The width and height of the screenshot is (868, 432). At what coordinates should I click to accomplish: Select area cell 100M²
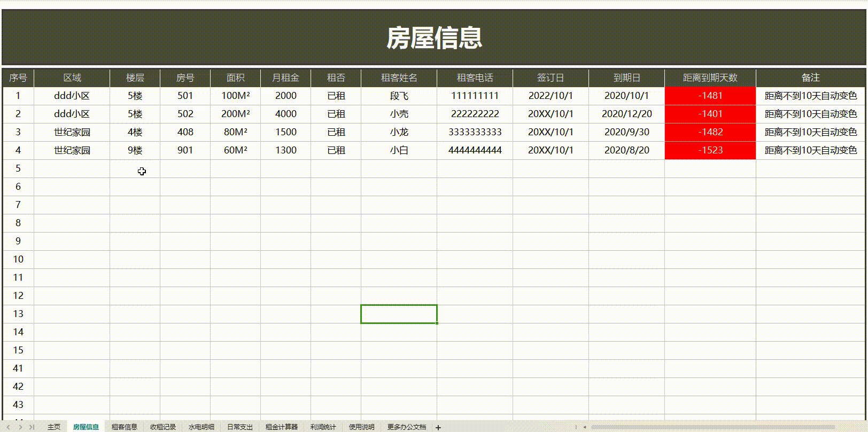click(236, 96)
